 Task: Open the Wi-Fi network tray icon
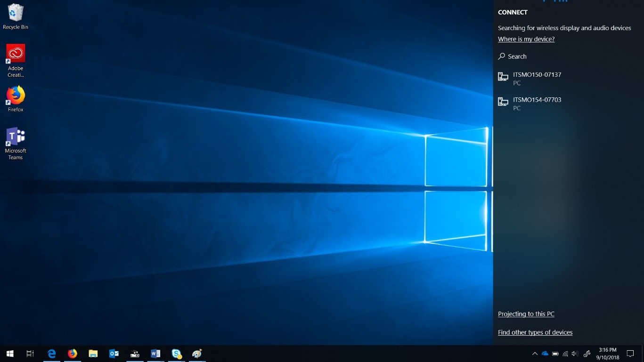pyautogui.click(x=566, y=354)
